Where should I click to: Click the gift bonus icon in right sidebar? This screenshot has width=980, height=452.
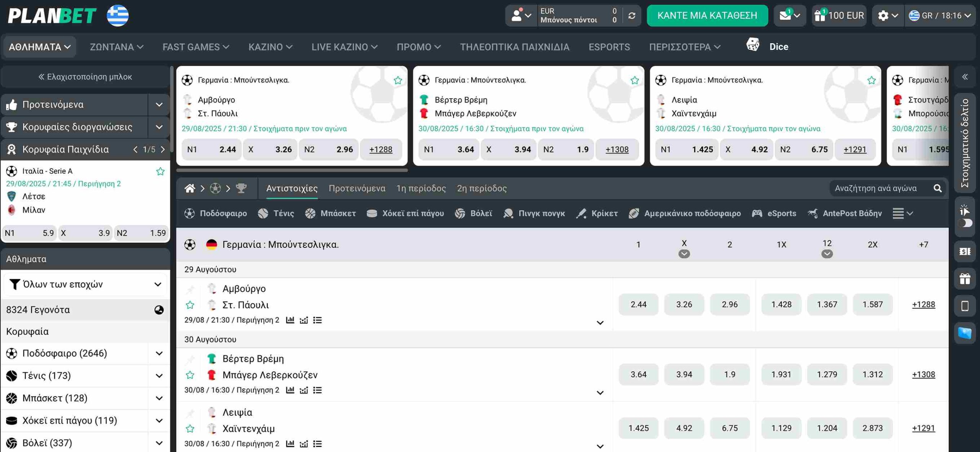965,279
